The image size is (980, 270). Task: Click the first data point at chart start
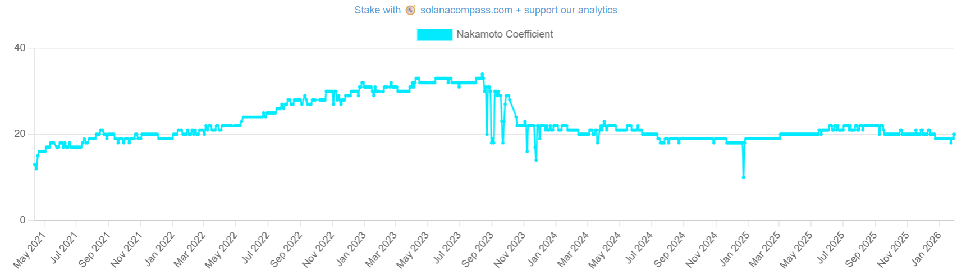(35, 164)
